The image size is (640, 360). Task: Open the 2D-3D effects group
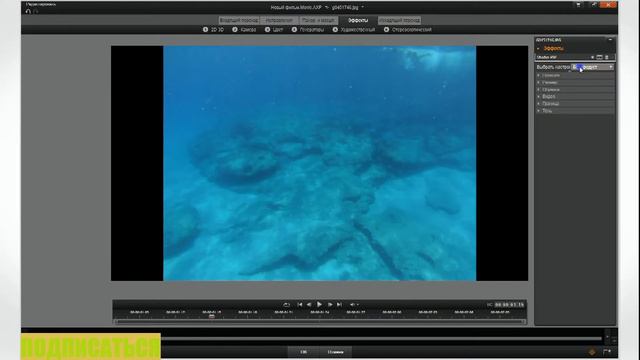point(213,29)
